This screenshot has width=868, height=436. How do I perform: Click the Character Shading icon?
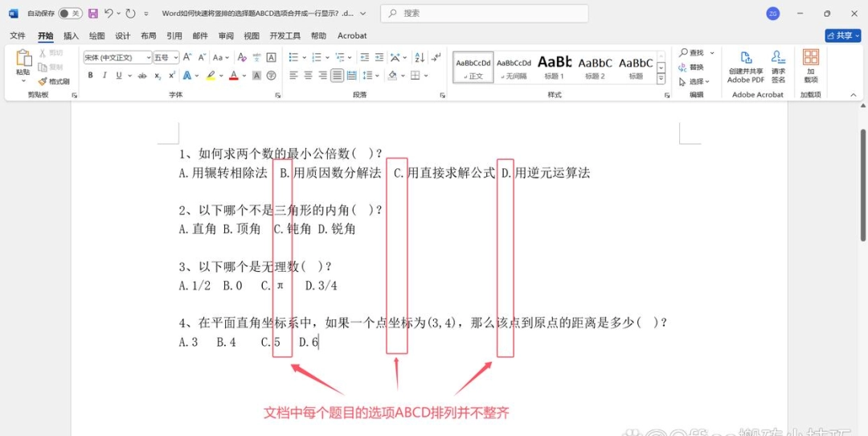(257, 76)
